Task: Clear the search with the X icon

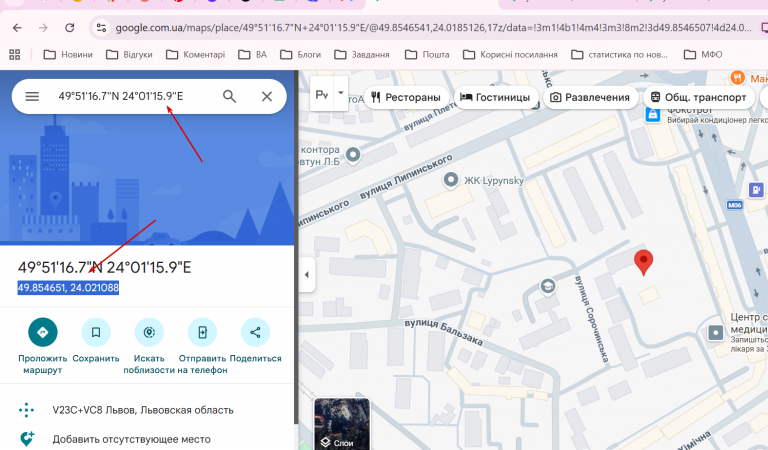Action: coord(267,96)
